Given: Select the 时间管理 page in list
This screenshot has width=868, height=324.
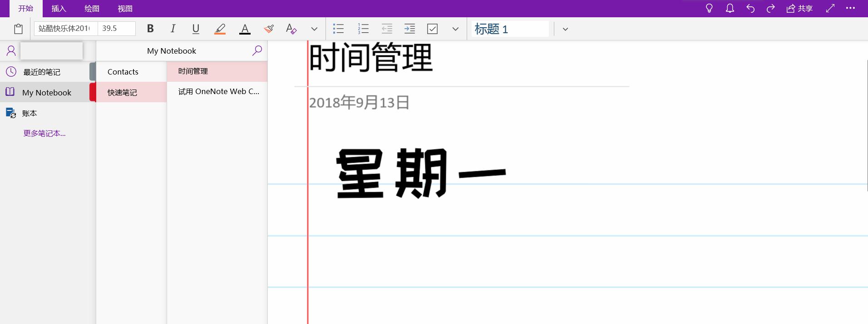Looking at the screenshot, I should click(x=217, y=71).
